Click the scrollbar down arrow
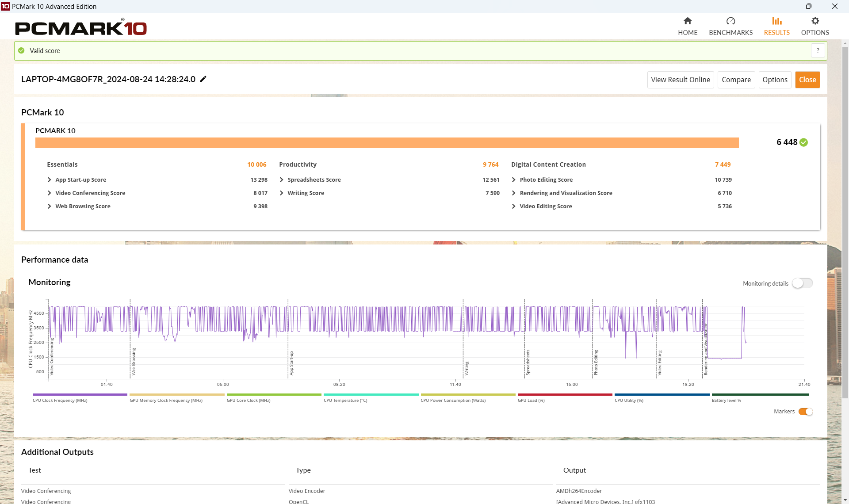The image size is (849, 504). 845,500
